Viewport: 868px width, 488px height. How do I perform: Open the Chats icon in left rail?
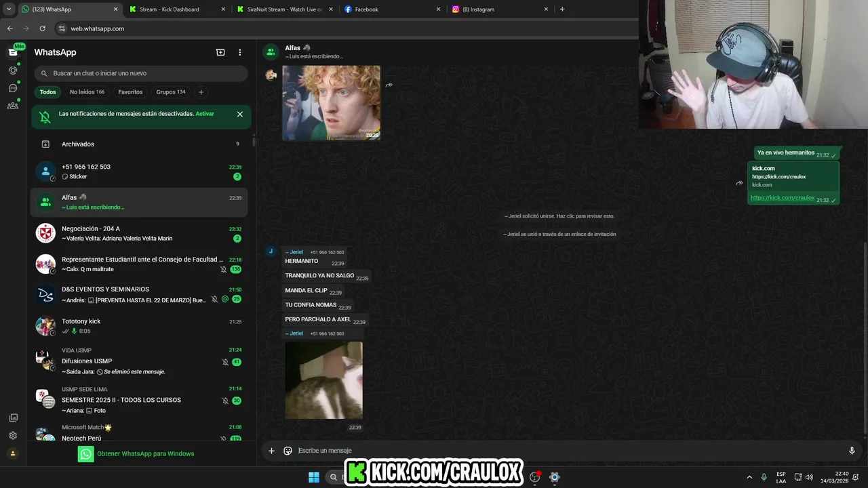(13, 52)
